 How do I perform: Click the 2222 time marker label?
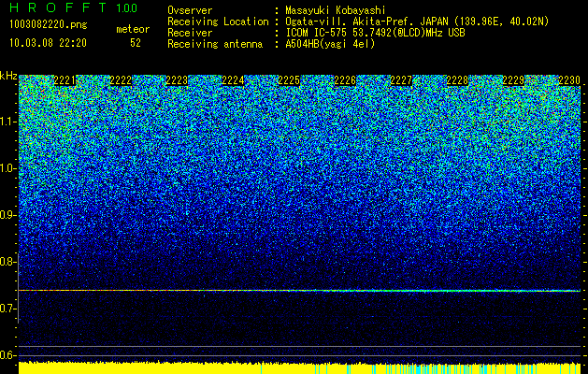tap(121, 80)
